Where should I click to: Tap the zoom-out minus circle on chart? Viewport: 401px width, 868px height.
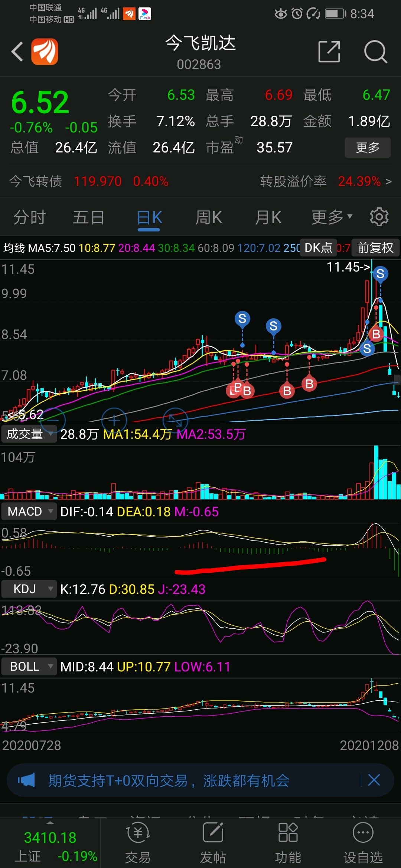coord(53,420)
